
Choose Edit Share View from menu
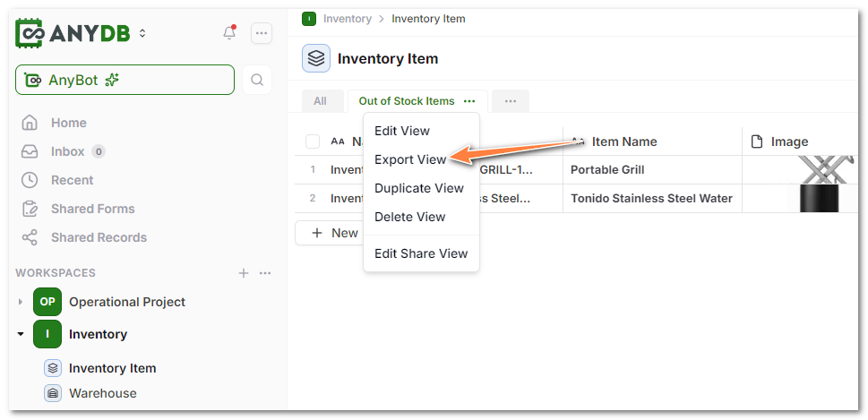pos(421,253)
